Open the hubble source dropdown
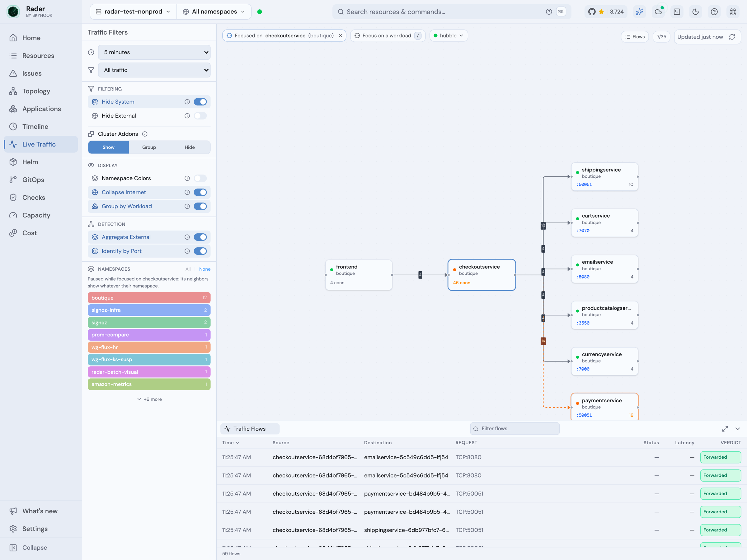Screen dimensions: 747x560 coord(449,35)
